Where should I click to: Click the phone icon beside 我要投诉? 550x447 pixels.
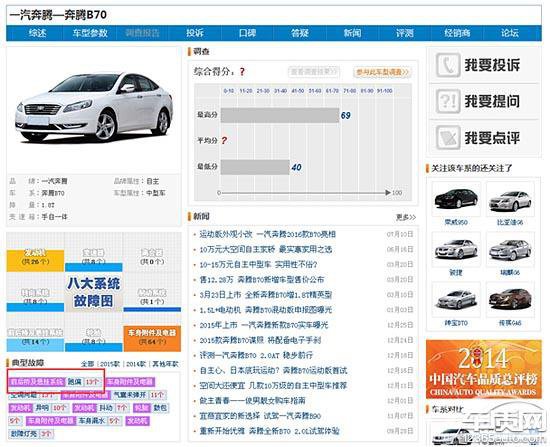pos(448,65)
